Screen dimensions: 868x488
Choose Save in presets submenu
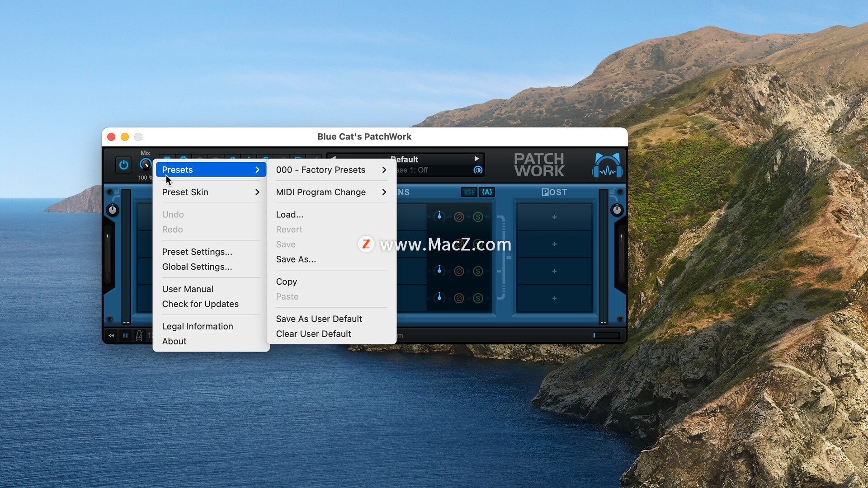pos(331,244)
